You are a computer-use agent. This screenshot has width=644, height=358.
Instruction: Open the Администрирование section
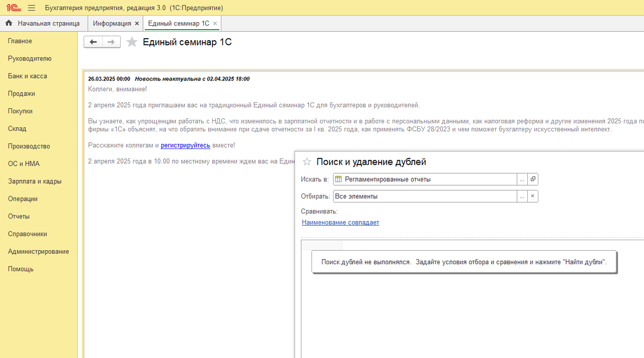pyautogui.click(x=39, y=252)
